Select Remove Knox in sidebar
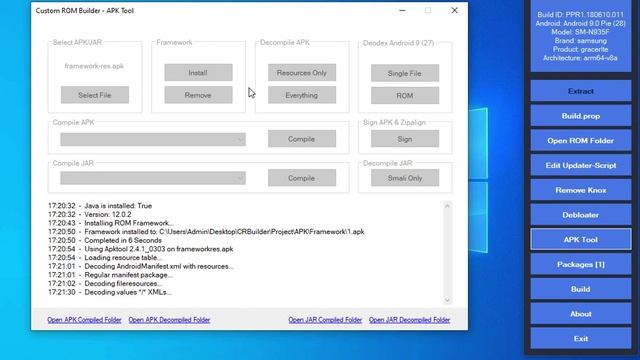The image size is (640, 360). coord(580,190)
